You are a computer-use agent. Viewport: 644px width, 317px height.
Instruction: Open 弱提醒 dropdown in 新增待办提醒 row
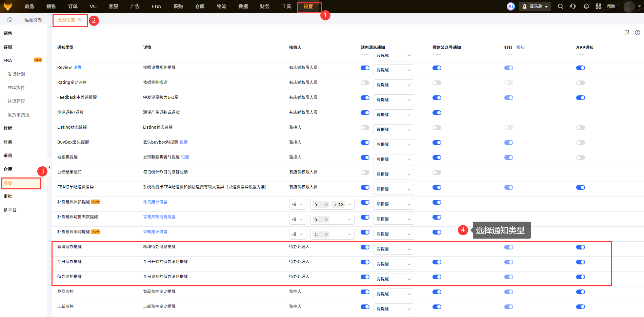point(394,249)
